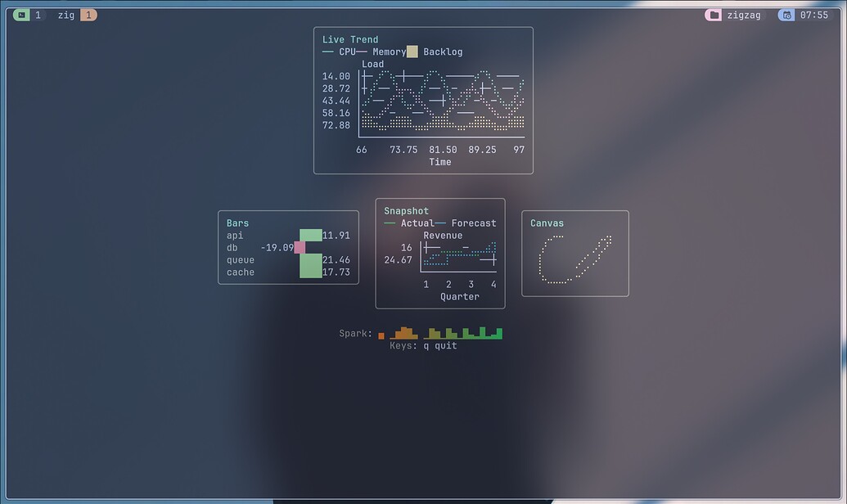Click the "Canvas" panel title

[547, 223]
